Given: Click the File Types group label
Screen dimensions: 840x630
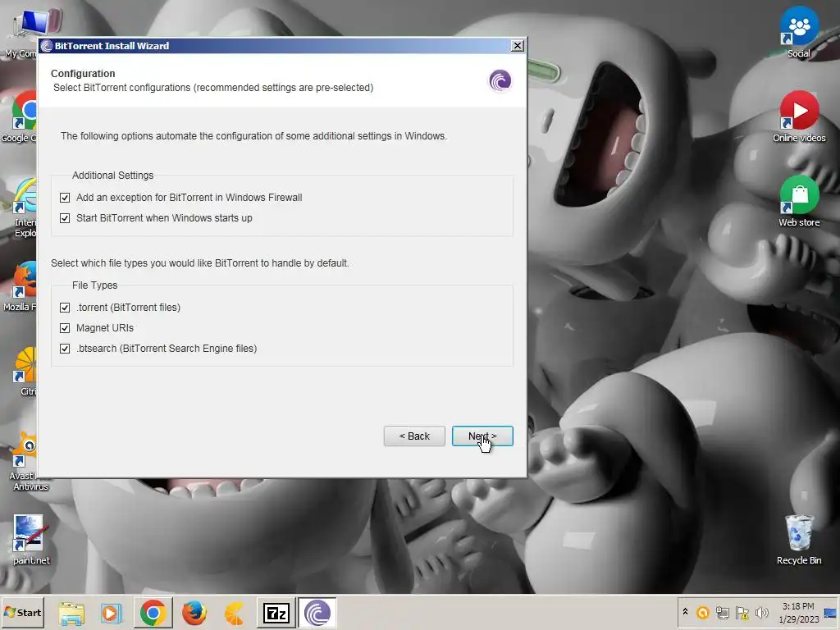Looking at the screenshot, I should (95, 285).
